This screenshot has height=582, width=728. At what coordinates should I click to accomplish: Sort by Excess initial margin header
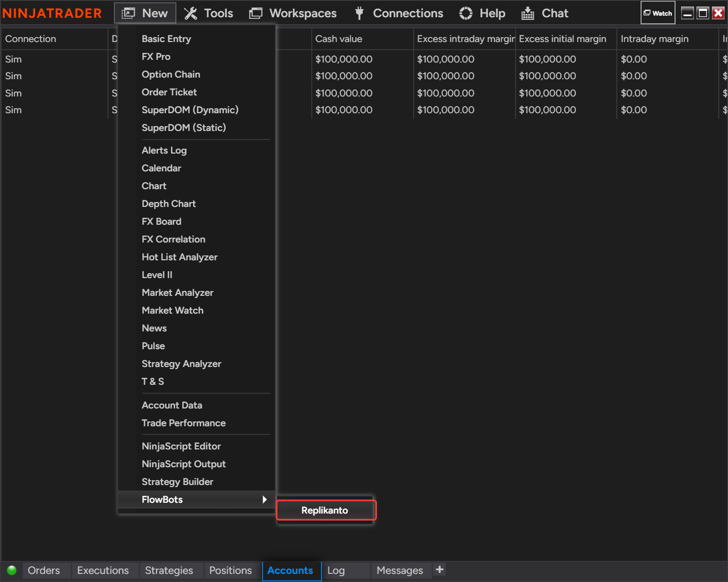(566, 39)
